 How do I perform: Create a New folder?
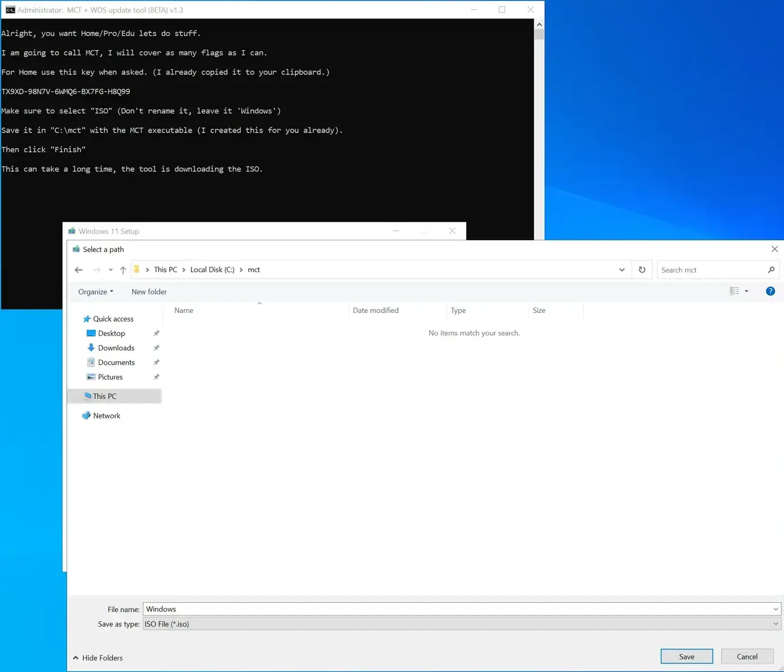[149, 292]
